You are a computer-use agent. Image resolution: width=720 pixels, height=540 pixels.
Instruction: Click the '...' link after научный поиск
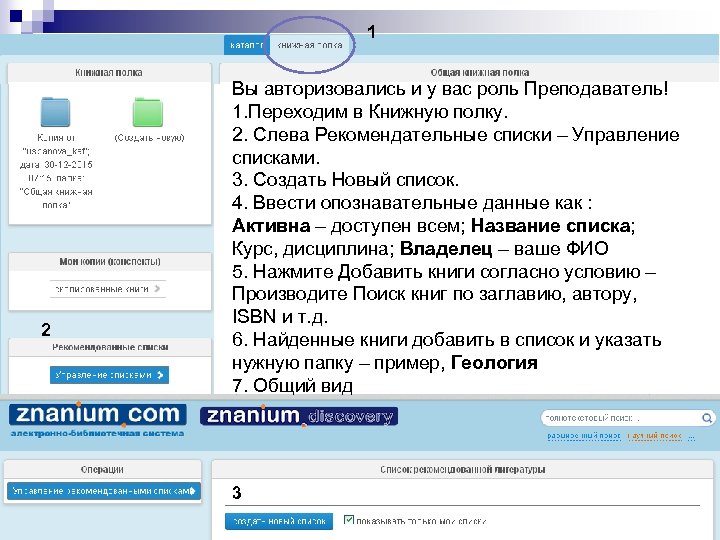tap(691, 436)
